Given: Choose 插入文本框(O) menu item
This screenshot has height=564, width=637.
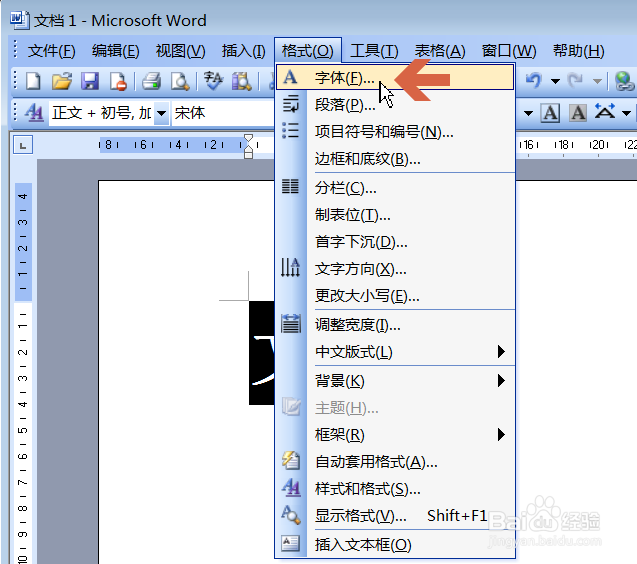Looking at the screenshot, I should 395,544.
